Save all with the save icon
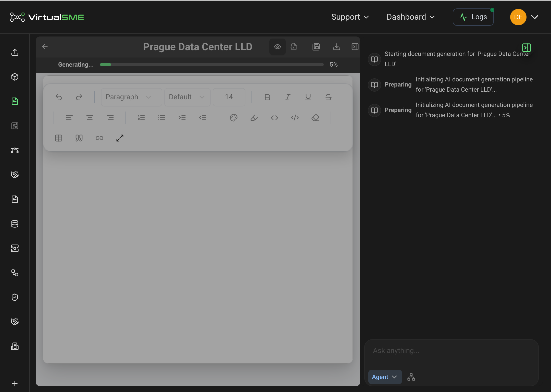Screen dimensions: 551x392 316,47
